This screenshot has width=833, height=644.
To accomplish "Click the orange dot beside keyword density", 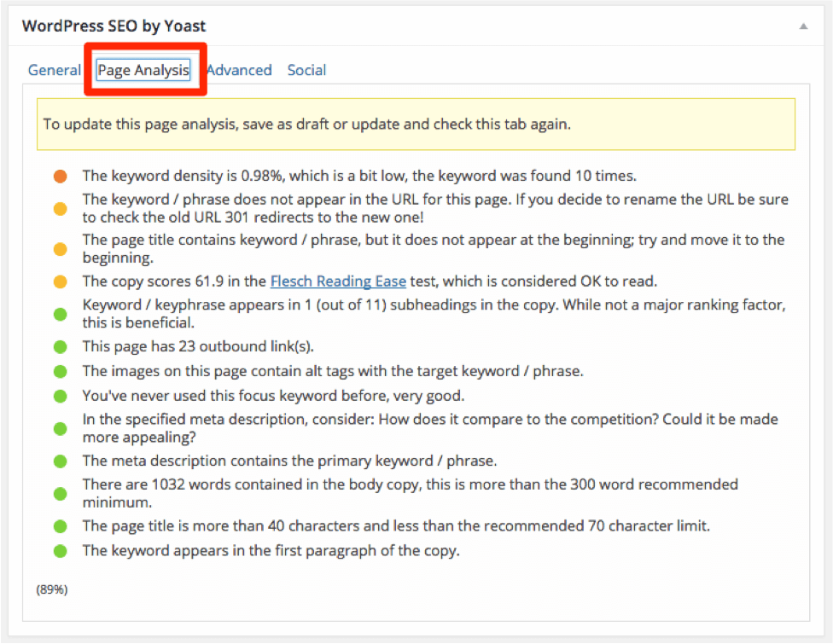I will tap(60, 177).
